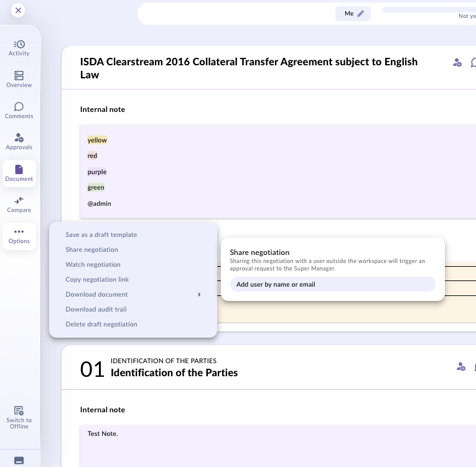Open the Overview section
Viewport: 476px width, 467px height.
(19, 79)
